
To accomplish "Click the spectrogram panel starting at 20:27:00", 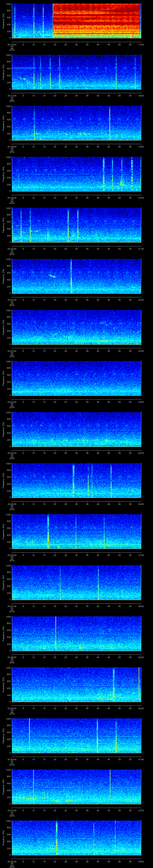I will [76, 583].
